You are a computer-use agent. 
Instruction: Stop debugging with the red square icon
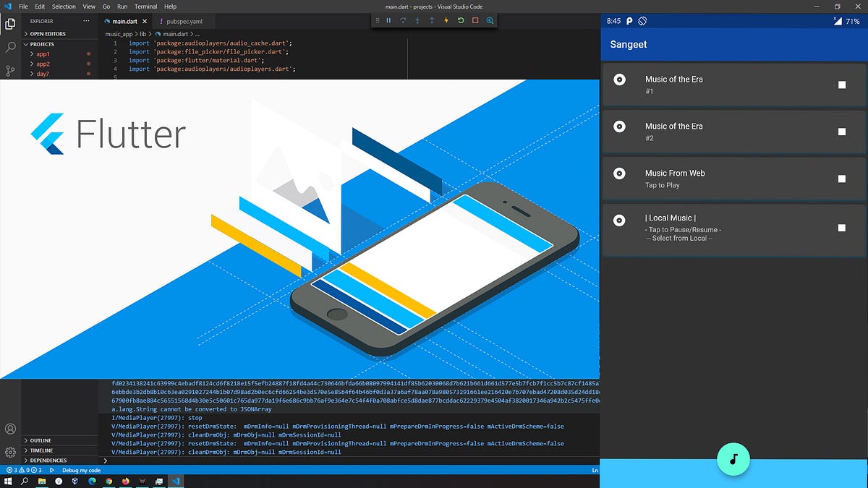coord(474,20)
